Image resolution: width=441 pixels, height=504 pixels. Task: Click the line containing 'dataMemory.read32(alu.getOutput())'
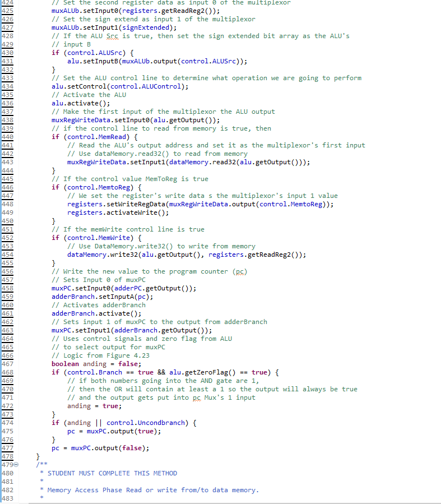tap(188, 162)
